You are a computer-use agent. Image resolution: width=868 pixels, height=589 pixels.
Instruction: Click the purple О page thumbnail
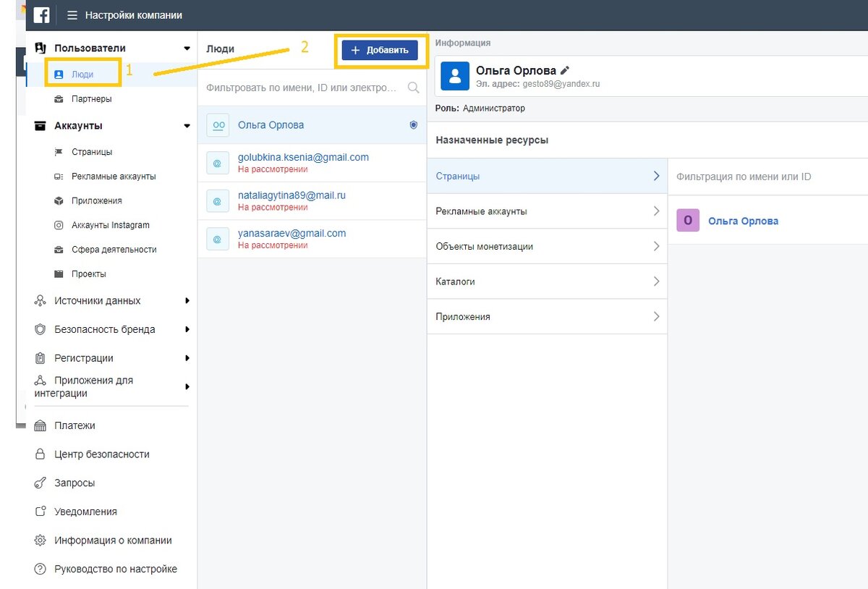[x=688, y=221]
